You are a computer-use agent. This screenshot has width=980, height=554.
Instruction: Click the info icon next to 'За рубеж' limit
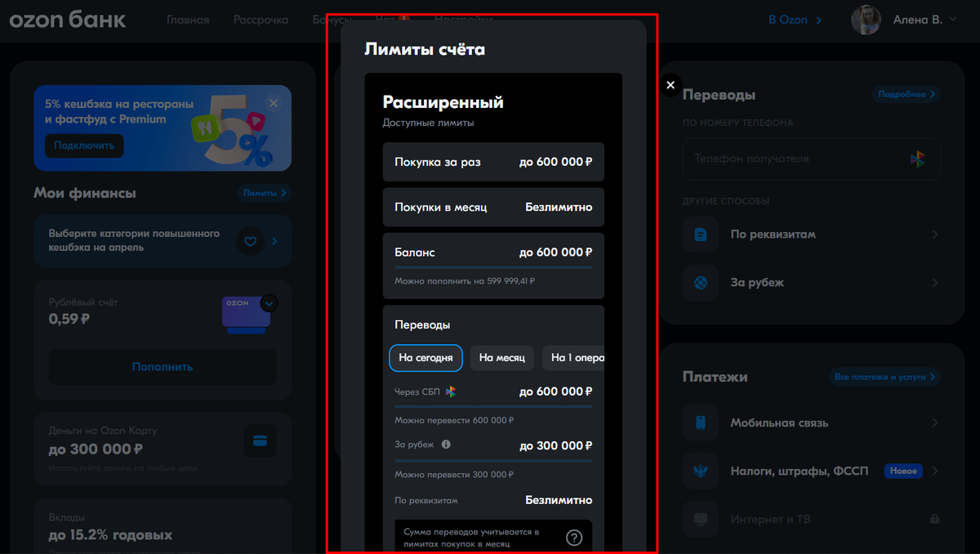[x=446, y=445]
